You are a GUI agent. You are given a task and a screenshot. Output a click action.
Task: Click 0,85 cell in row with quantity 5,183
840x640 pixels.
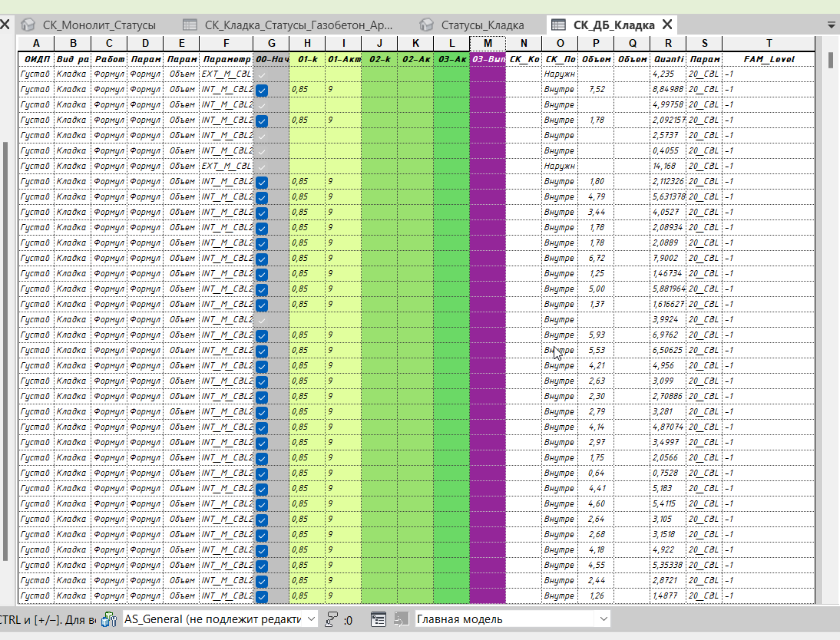[x=307, y=488]
